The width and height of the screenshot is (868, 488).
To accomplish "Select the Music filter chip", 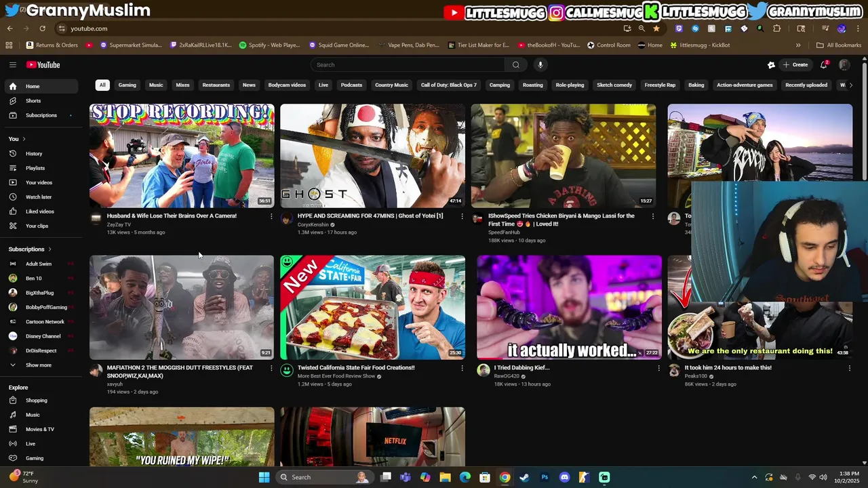I will click(x=156, y=85).
